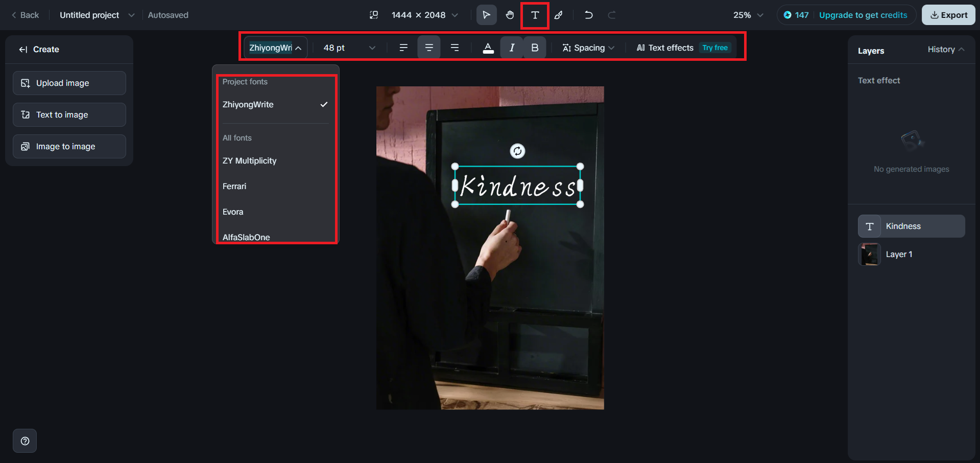This screenshot has width=980, height=463.
Task: Choose the ZY Multiplicity font
Action: pos(249,160)
